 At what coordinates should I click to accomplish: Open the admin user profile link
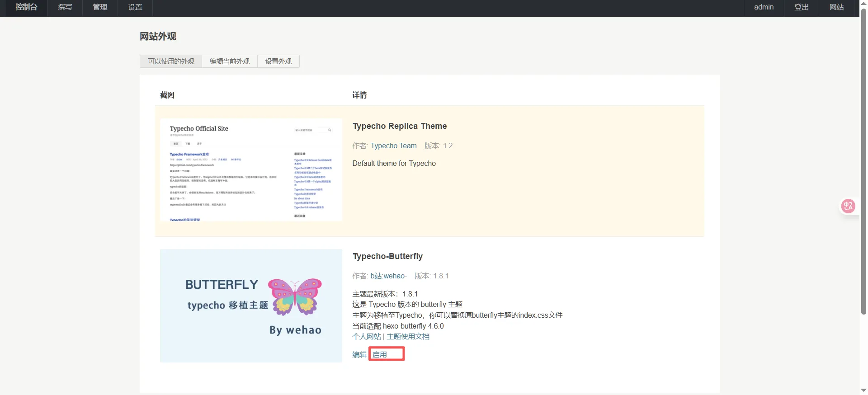point(764,7)
